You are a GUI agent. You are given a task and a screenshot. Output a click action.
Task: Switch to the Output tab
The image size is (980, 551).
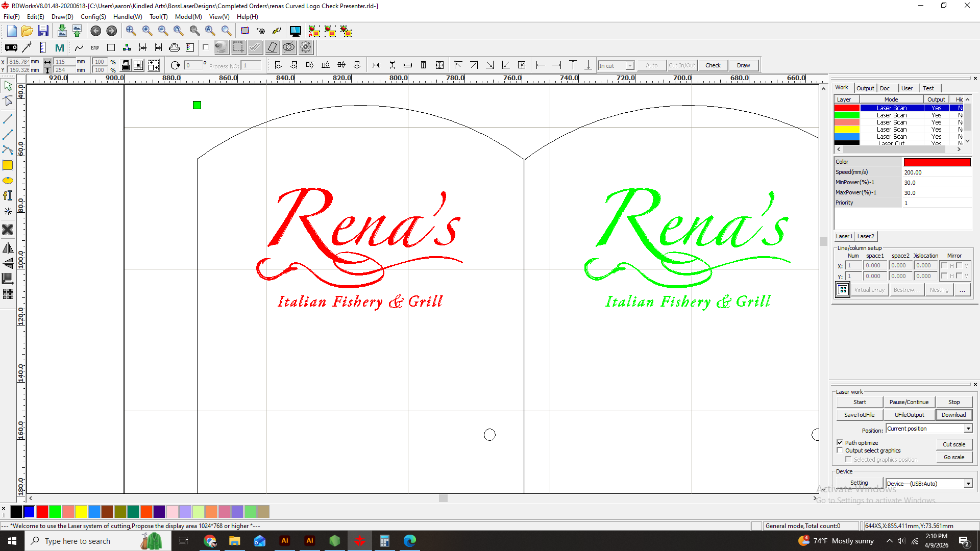coord(865,88)
